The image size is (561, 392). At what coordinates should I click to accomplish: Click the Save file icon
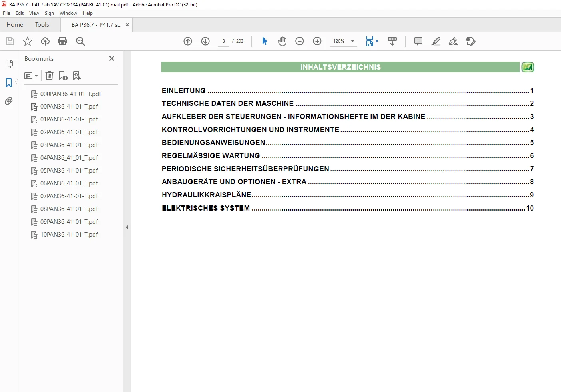[10, 41]
